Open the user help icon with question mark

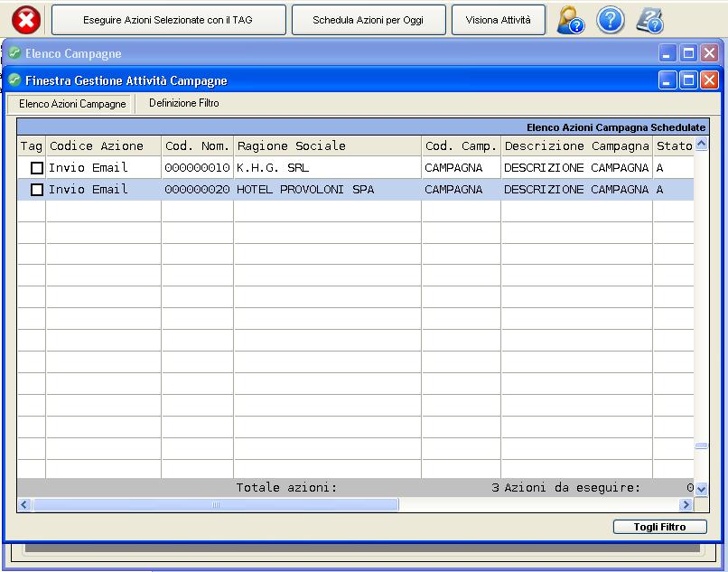pos(570,20)
